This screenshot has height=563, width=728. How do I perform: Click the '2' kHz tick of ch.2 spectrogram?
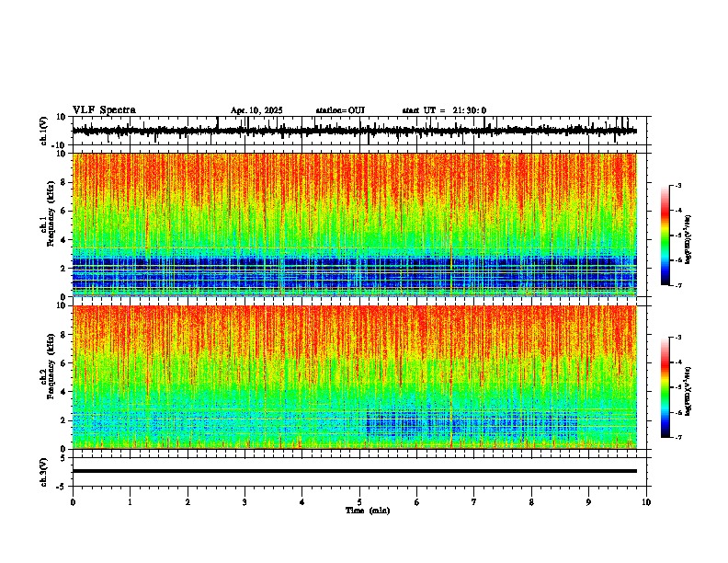tap(64, 420)
